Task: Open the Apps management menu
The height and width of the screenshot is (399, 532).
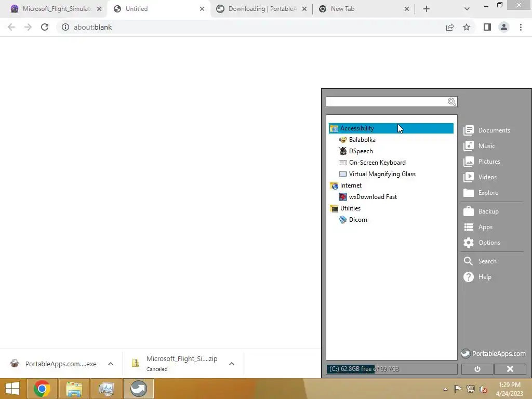Action: [x=478, y=227]
